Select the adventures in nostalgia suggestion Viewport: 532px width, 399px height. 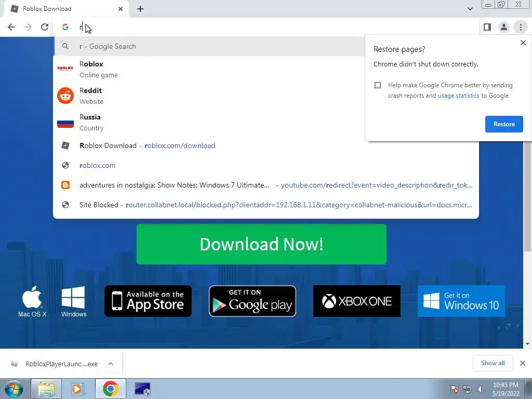[x=266, y=185]
